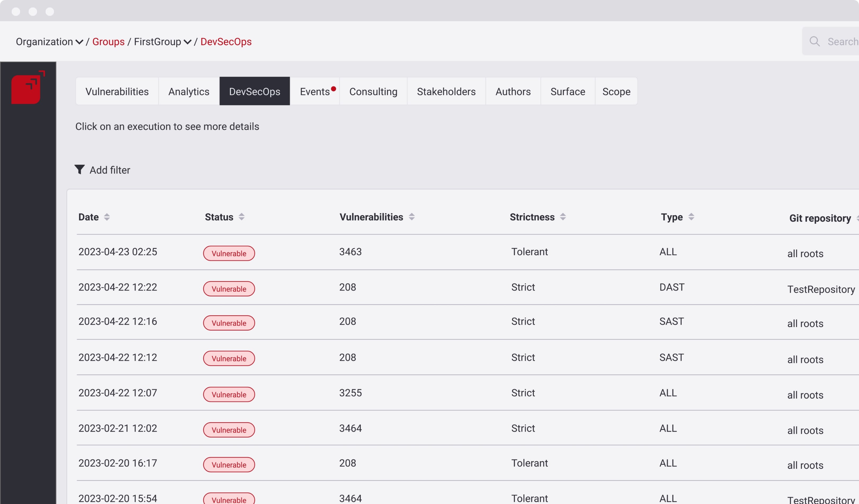Image resolution: width=859 pixels, height=504 pixels.
Task: Open execution dated 2023-04-22 12:12
Action: click(x=468, y=357)
